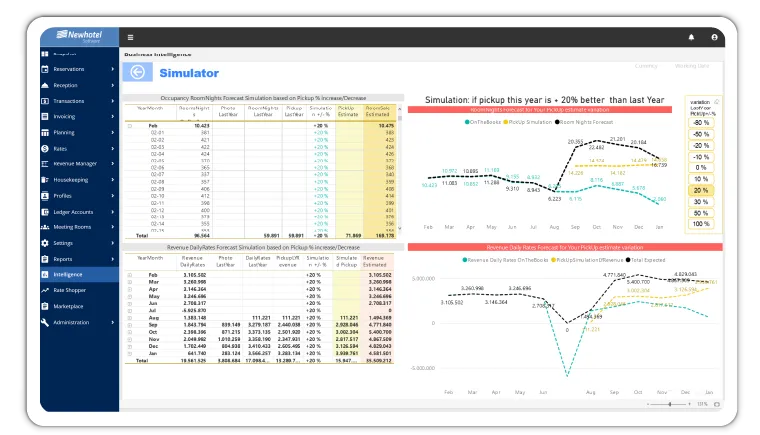This screenshot has width=760, height=435.
Task: Select the 100 % variation button
Action: tap(701, 224)
